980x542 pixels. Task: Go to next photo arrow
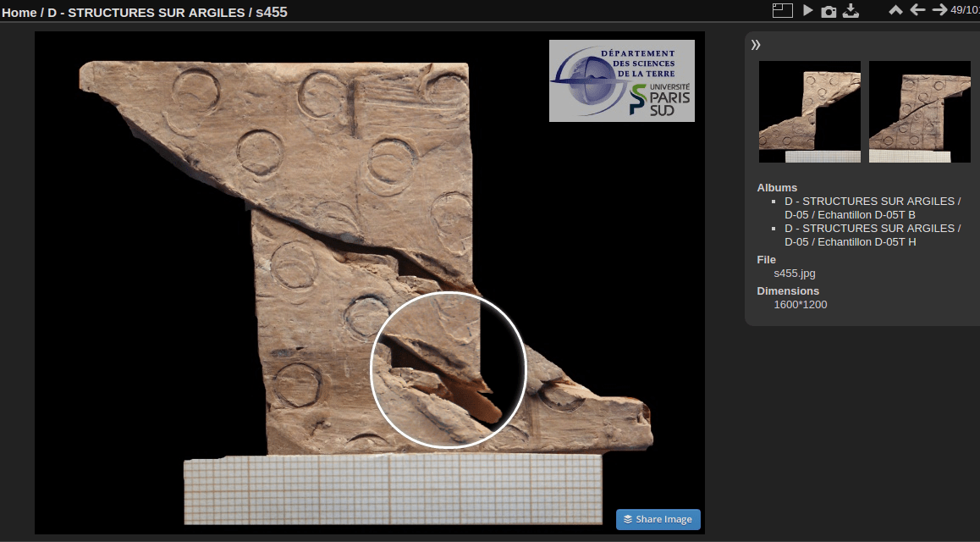point(939,10)
